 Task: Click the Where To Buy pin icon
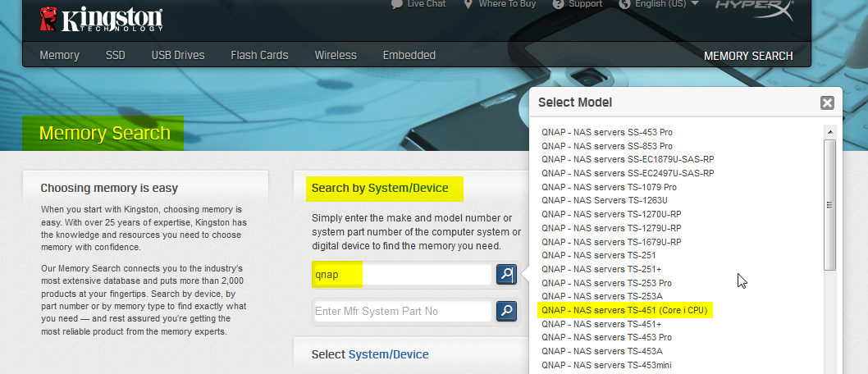point(468,4)
